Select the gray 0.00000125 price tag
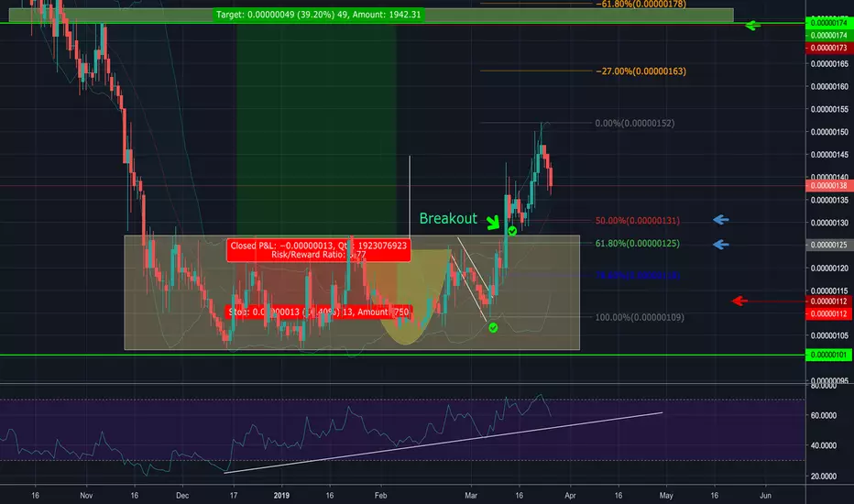Image resolution: width=854 pixels, height=504 pixels. pyautogui.click(x=828, y=246)
